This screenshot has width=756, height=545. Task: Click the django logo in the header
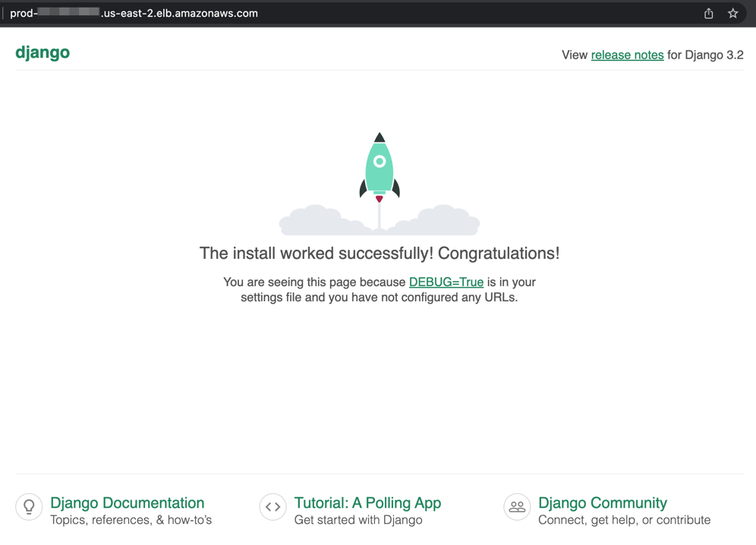[43, 52]
